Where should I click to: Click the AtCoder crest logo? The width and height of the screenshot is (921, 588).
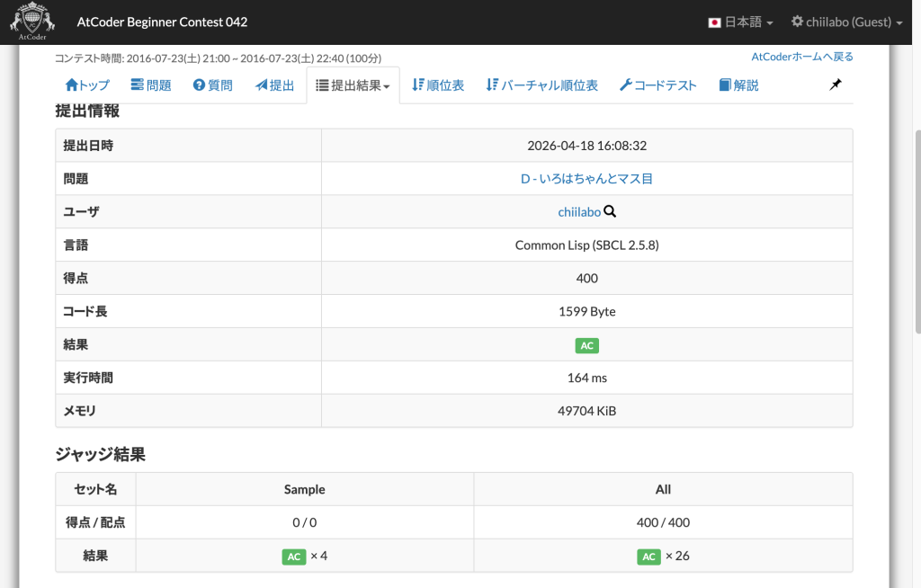(31, 22)
